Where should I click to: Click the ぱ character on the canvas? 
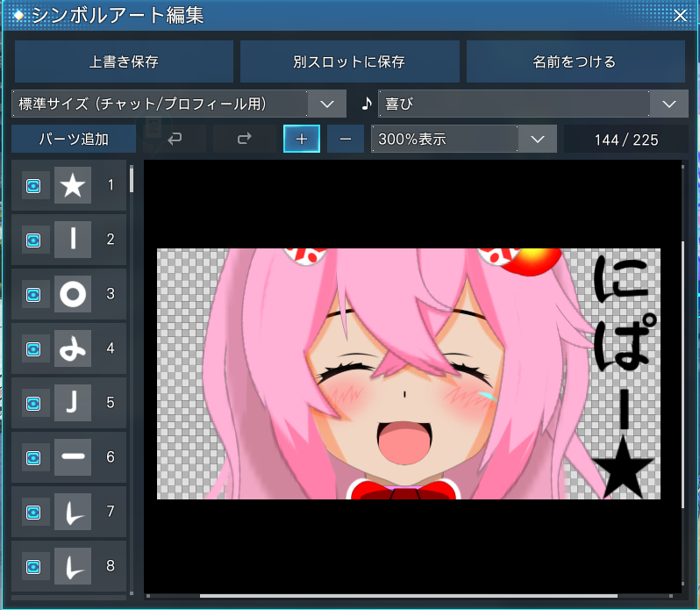[624, 341]
